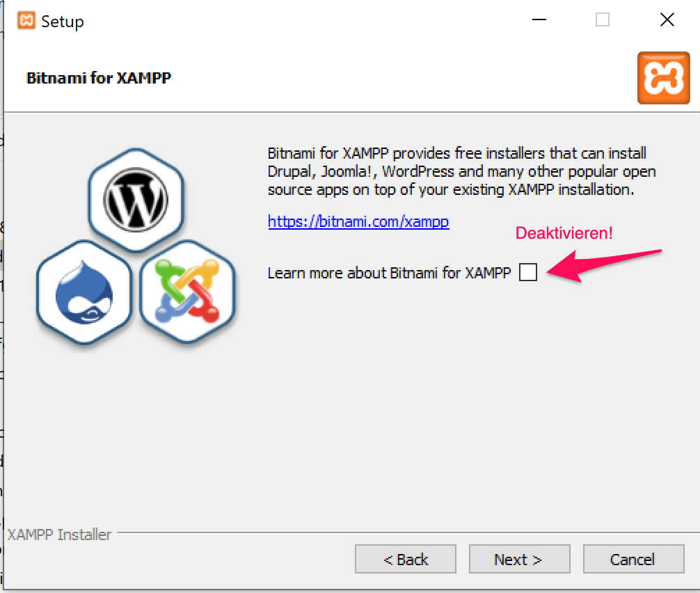700x593 pixels.
Task: Click the Learn more about Bitnami label text
Action: pos(389,273)
